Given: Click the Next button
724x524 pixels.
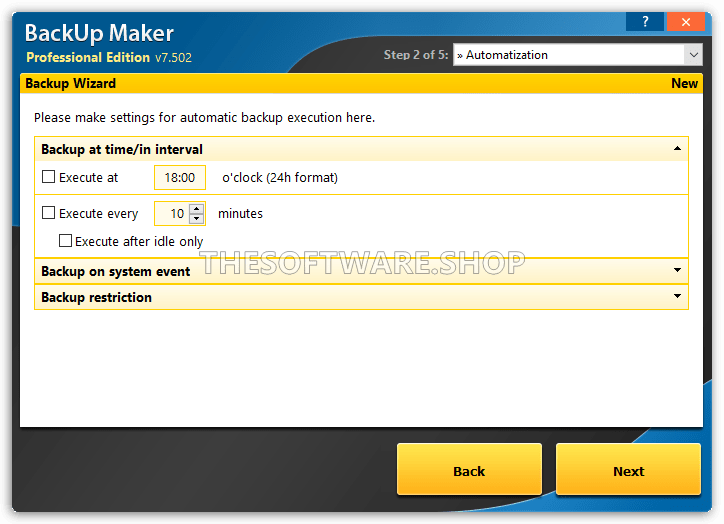Looking at the screenshot, I should (628, 470).
